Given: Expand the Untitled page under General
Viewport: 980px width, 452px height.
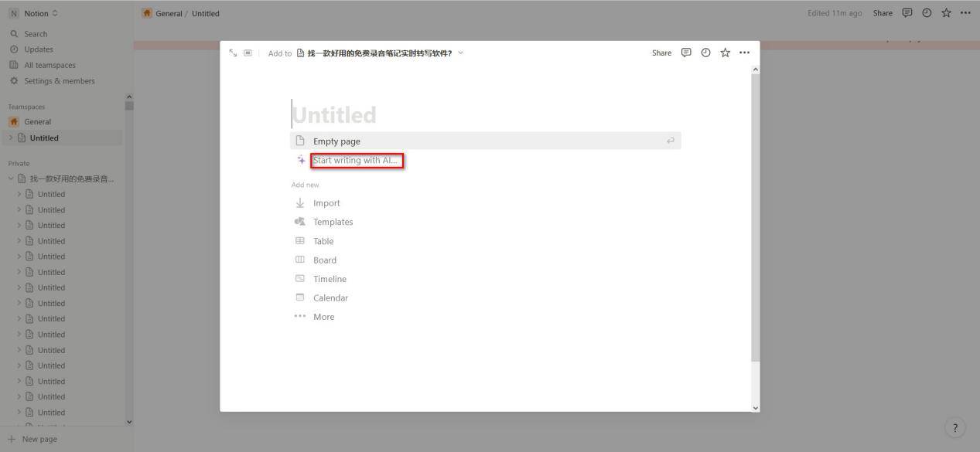Looking at the screenshot, I should coord(11,138).
